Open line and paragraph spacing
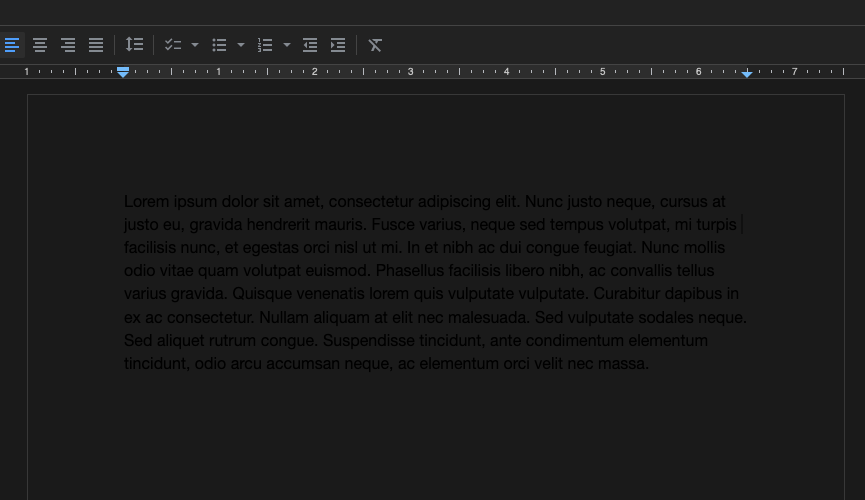865x500 pixels. 134,45
